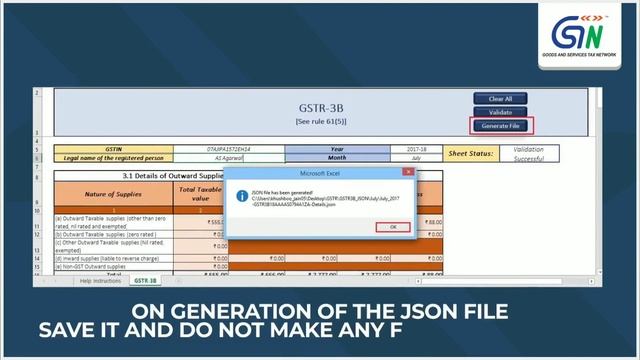Viewport: 640px width, 360px height.
Task: Close the Microsoft Excel dialog
Action: tap(408, 172)
